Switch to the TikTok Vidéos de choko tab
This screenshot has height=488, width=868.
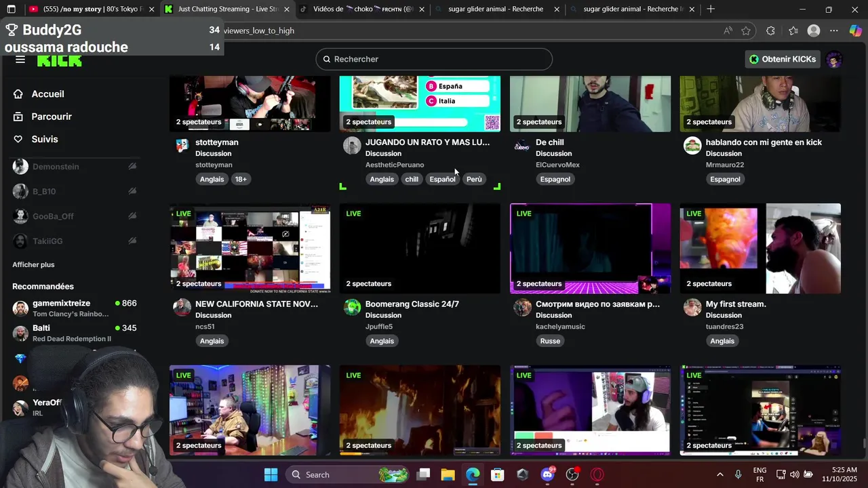363,9
